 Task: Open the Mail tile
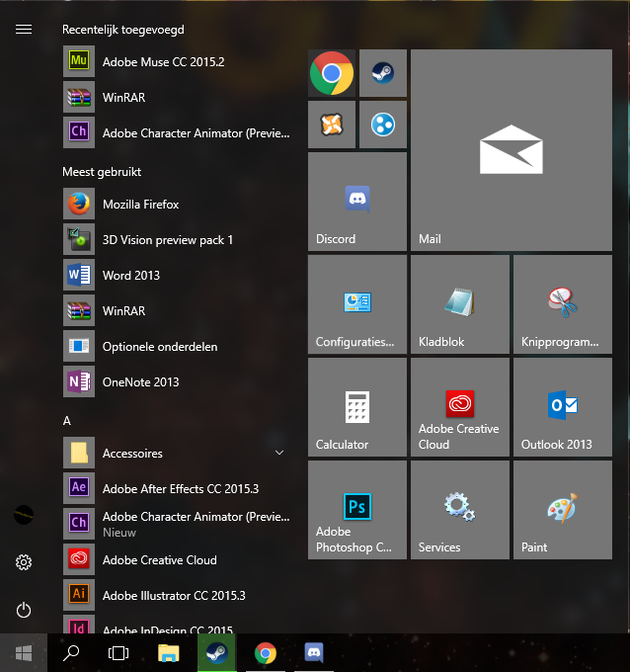(512, 150)
